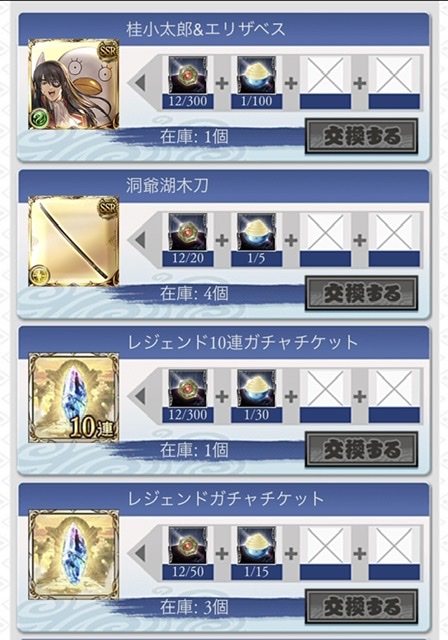Click the badge material icon in the 洞爺湖木刀 row
This screenshot has height=640, width=448.
[x=188, y=232]
